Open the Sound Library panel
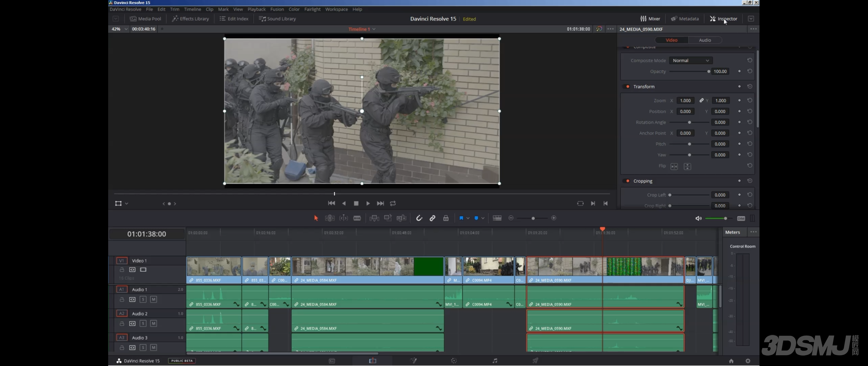The width and height of the screenshot is (868, 366). (x=277, y=19)
